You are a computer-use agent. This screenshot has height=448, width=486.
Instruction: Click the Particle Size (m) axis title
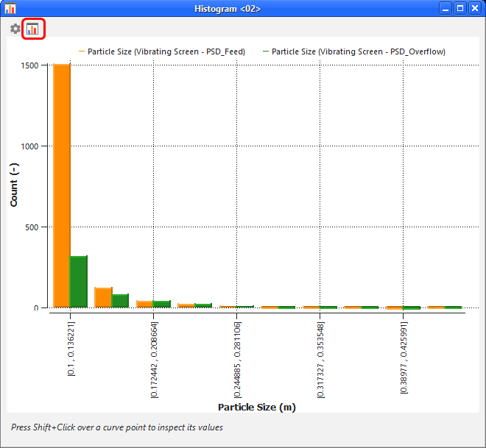point(256,407)
